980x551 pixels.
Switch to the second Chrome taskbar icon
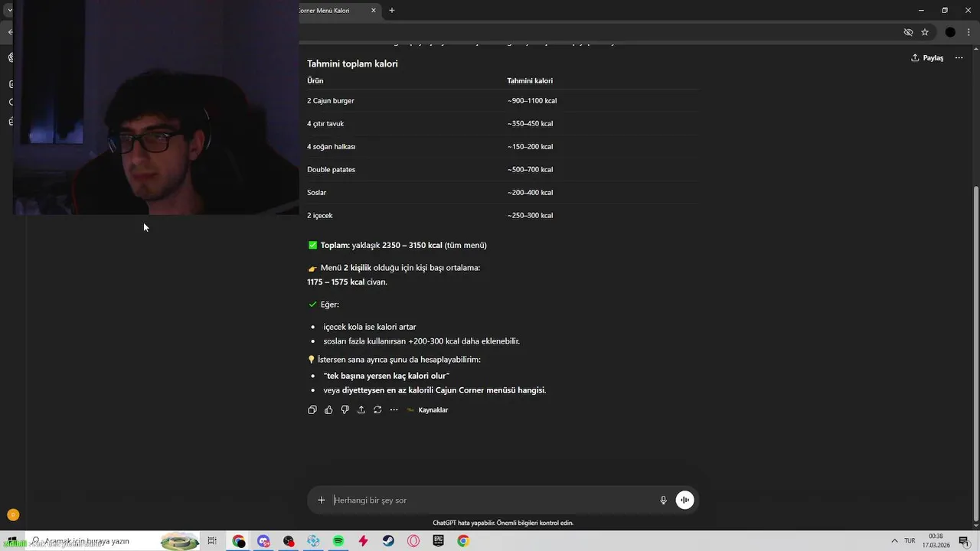coord(463,541)
